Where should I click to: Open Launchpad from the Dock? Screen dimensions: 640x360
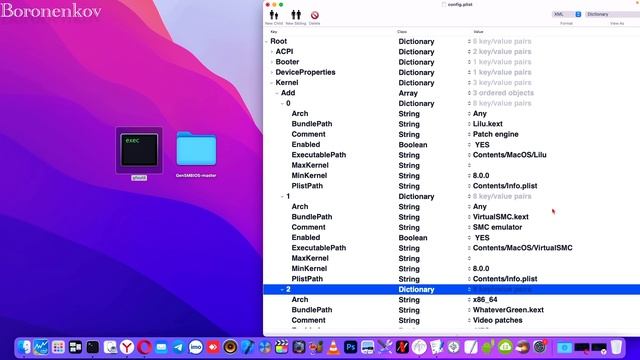click(58, 347)
